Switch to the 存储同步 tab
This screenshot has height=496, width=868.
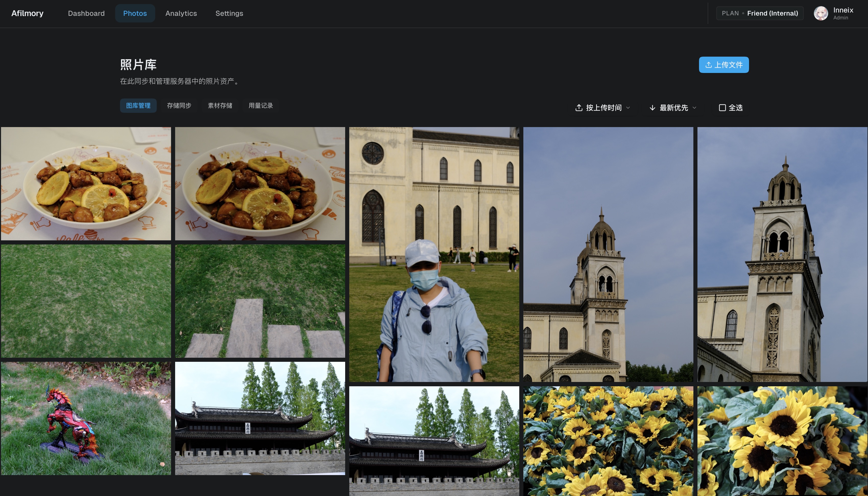[179, 106]
